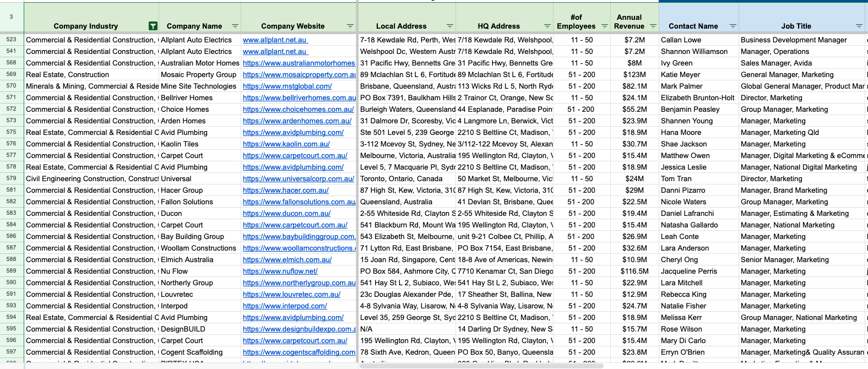The image size is (868, 369).
Task: Follow the mstglobal.com link
Action: click(x=287, y=86)
